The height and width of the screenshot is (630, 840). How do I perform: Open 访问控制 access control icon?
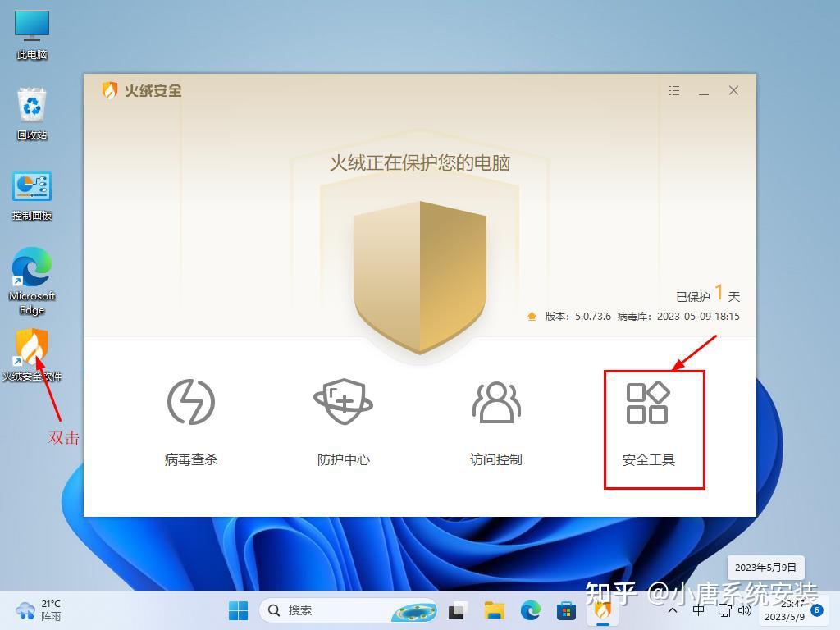(496, 402)
